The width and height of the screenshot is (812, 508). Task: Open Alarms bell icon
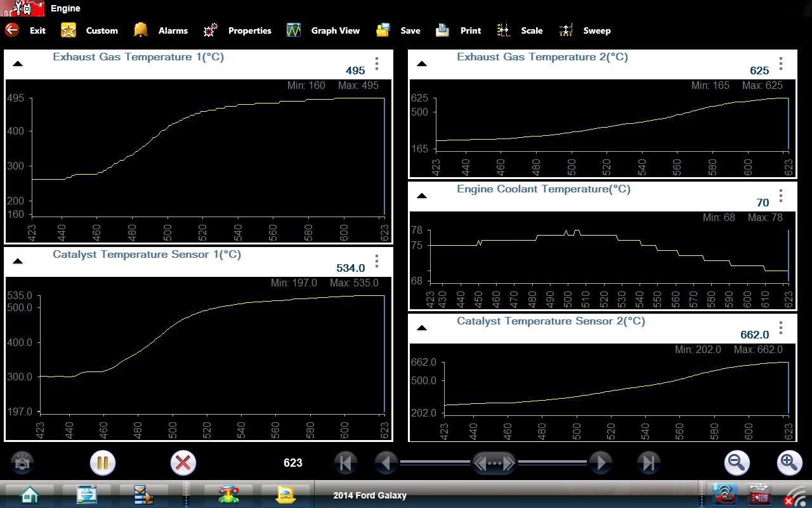tap(140, 30)
